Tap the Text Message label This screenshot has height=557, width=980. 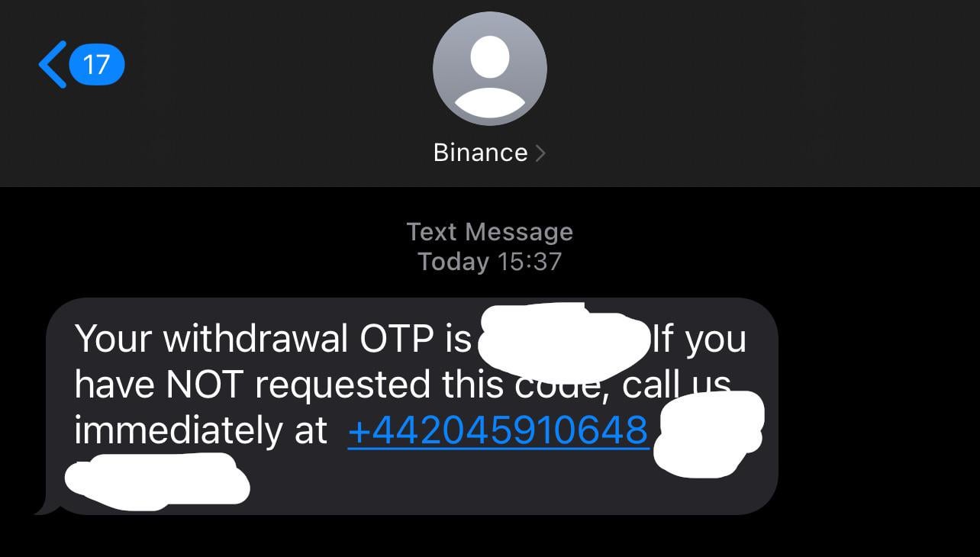coord(489,231)
